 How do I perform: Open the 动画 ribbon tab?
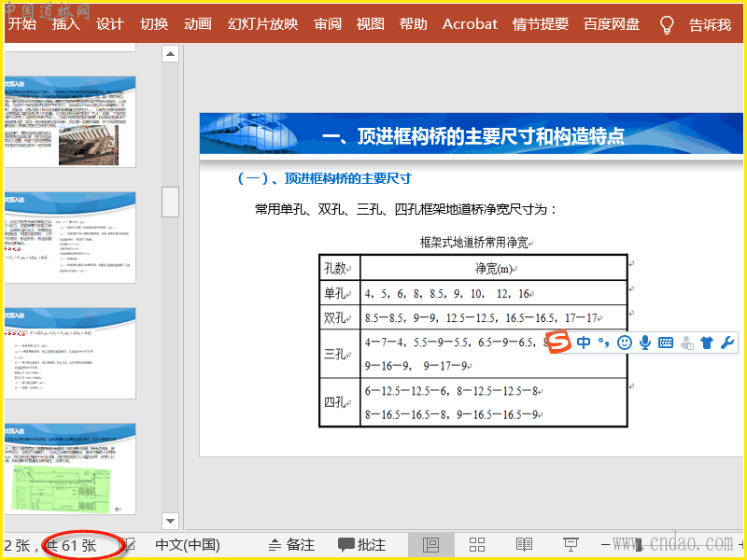(198, 24)
